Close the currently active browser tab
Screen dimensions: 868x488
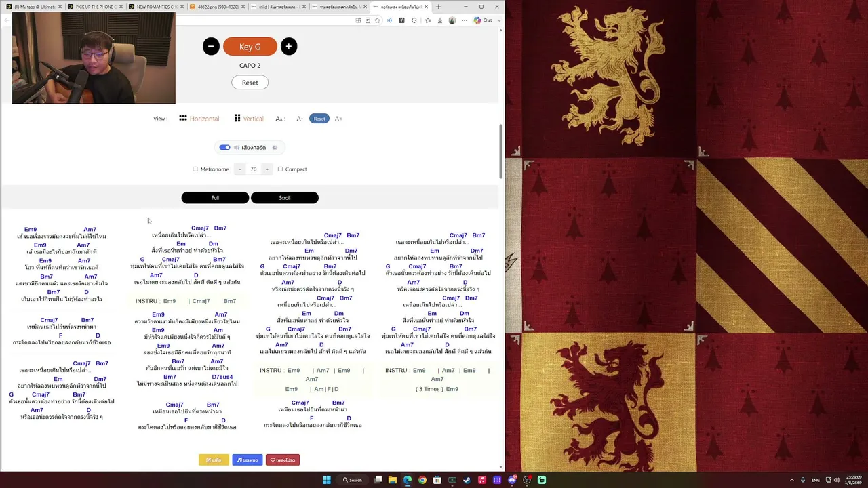[427, 7]
